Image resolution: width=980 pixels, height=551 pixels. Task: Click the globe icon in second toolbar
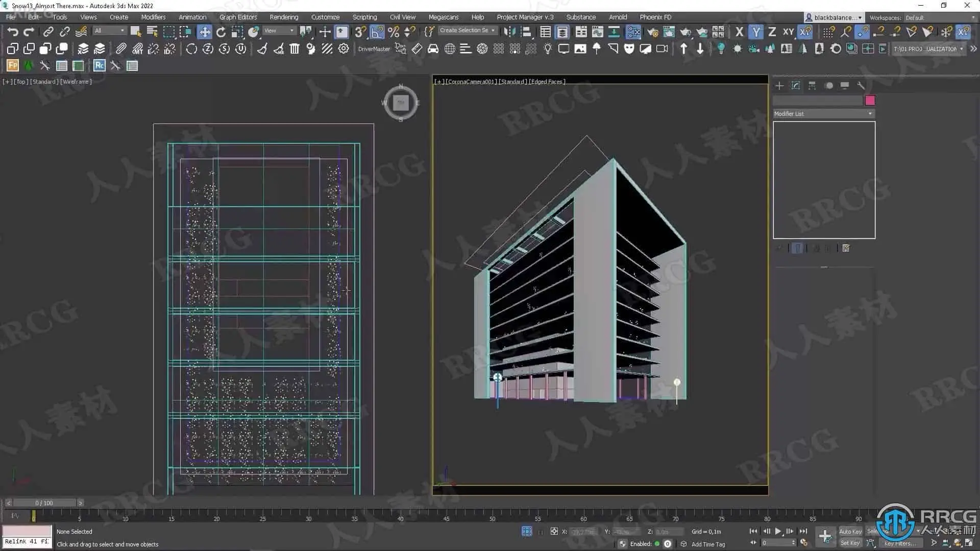450,49
